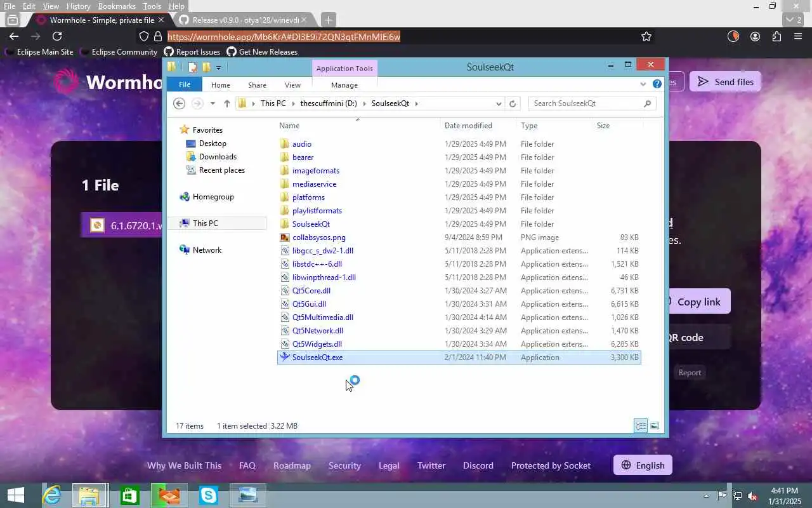Image resolution: width=812 pixels, height=508 pixels.
Task: Select SoulseekQt.exe application file
Action: coord(459,358)
